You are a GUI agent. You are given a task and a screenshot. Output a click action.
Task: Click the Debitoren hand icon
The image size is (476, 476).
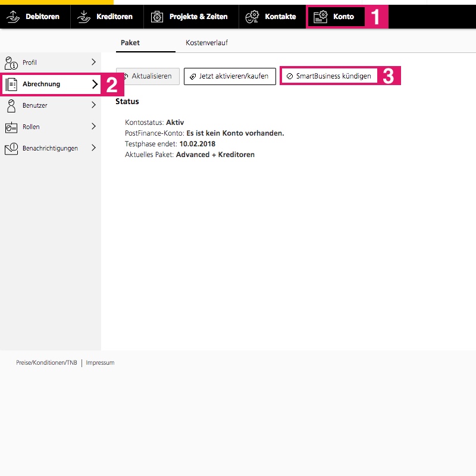click(x=13, y=17)
